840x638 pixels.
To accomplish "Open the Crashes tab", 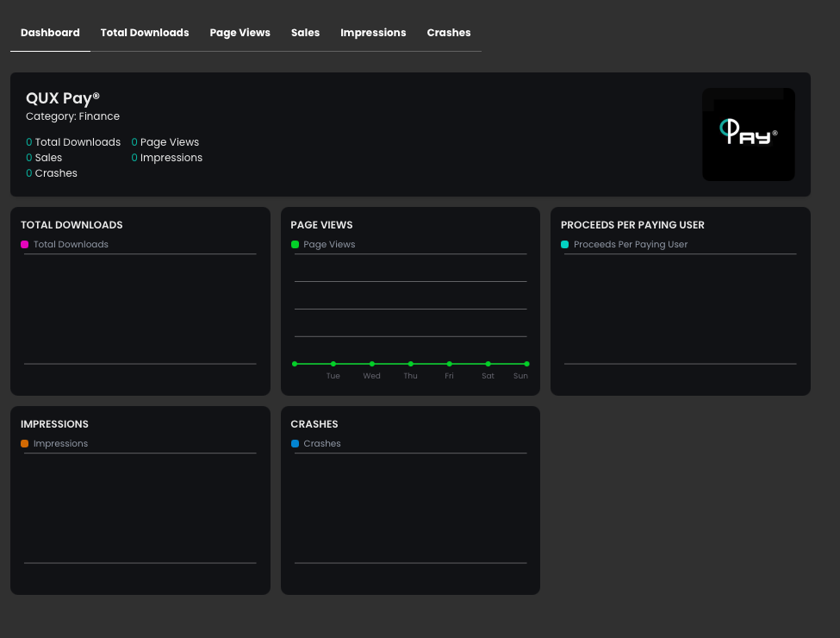I will 449,33.
